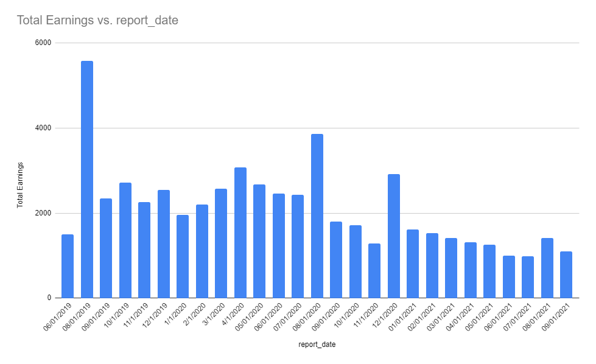
Task: Click the last bar, 09/01/2021
Action: pyautogui.click(x=566, y=275)
